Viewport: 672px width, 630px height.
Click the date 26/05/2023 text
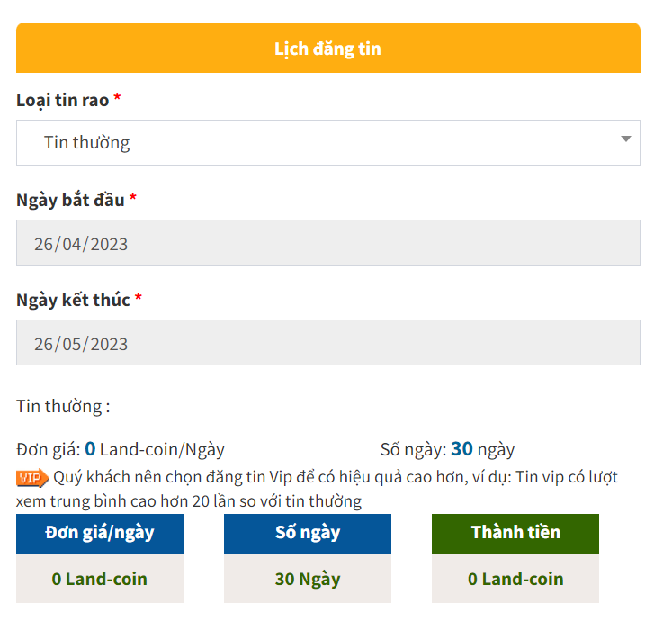(x=81, y=344)
